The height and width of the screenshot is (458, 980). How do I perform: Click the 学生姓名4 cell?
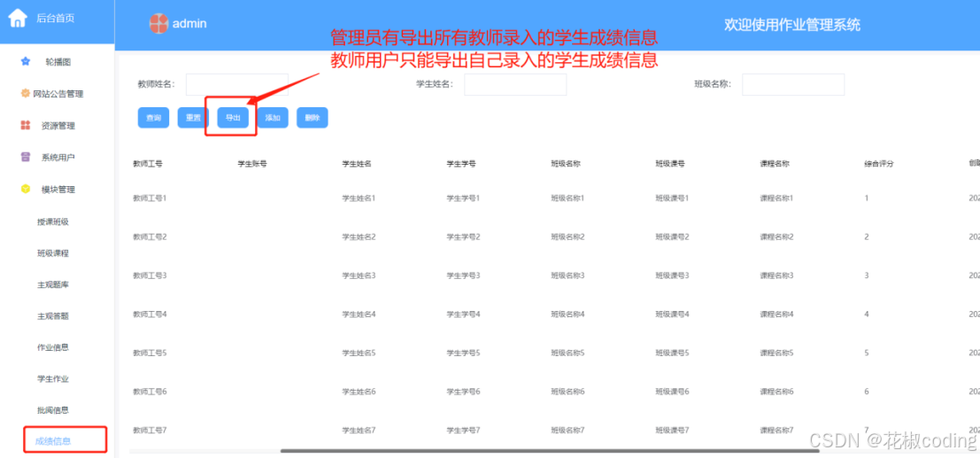(x=359, y=314)
